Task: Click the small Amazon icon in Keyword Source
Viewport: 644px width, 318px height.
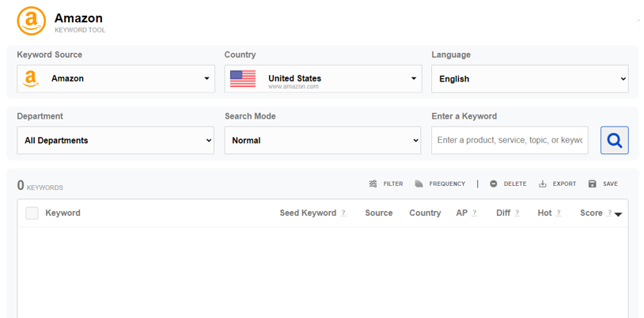Action: click(31, 78)
